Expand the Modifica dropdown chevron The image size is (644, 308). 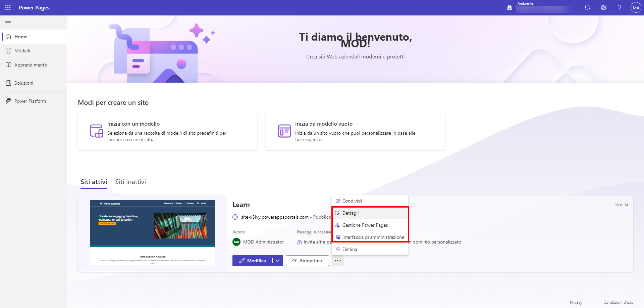point(278,261)
